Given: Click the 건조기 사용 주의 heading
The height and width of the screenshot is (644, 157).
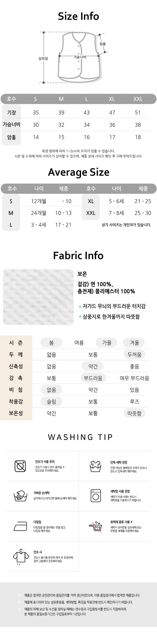Looking at the screenshot, I should tap(45, 462).
